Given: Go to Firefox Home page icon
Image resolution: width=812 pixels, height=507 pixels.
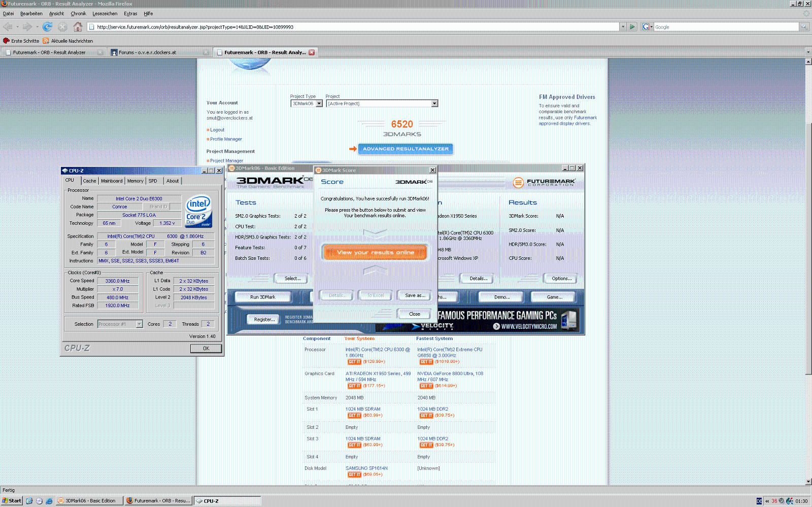Looking at the screenshot, I should (x=78, y=26).
